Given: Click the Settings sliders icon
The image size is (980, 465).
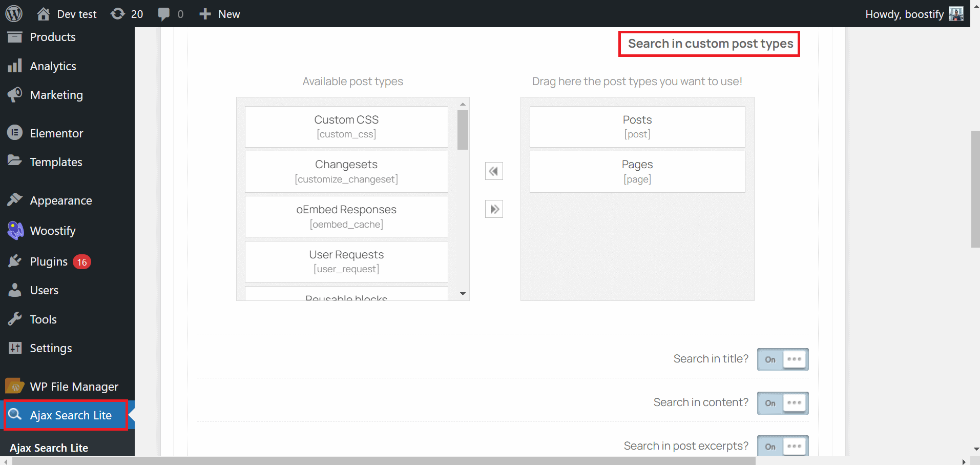Looking at the screenshot, I should pyautogui.click(x=15, y=348).
